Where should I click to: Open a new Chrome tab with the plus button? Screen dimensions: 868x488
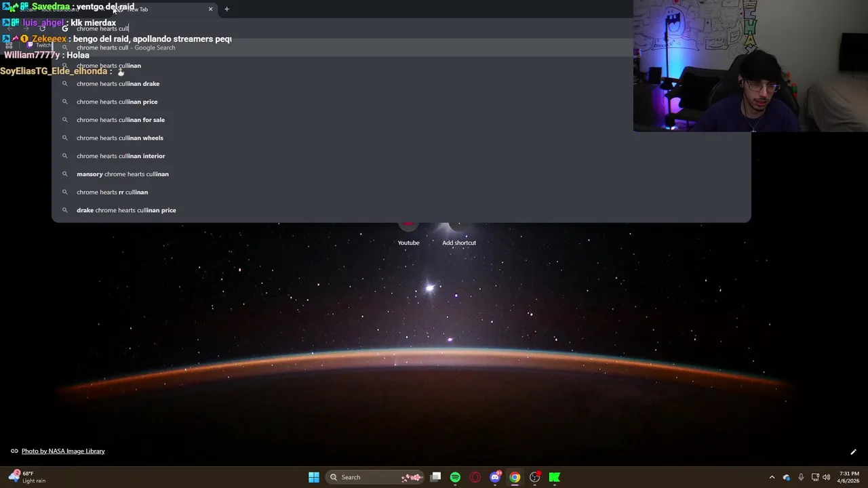click(226, 9)
